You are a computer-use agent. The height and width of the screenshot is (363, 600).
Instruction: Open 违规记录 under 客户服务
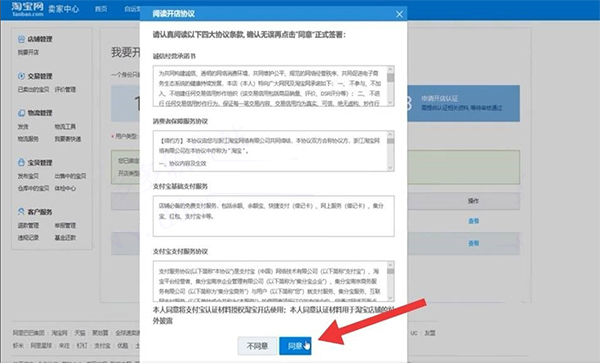click(x=28, y=238)
